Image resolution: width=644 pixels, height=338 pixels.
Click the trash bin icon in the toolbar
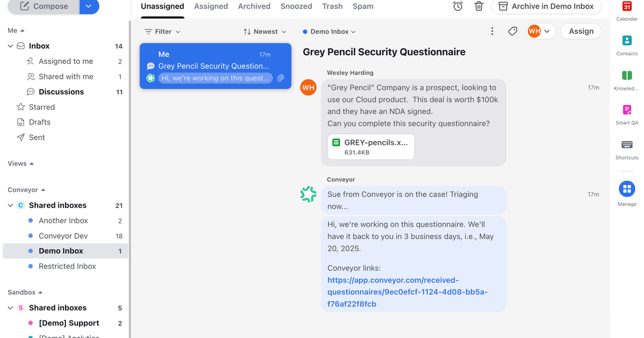(x=479, y=6)
